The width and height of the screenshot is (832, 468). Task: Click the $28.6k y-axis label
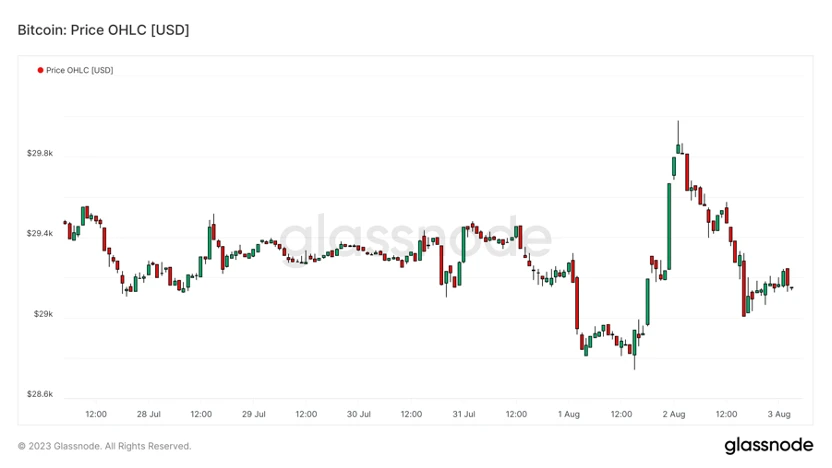pos(40,394)
